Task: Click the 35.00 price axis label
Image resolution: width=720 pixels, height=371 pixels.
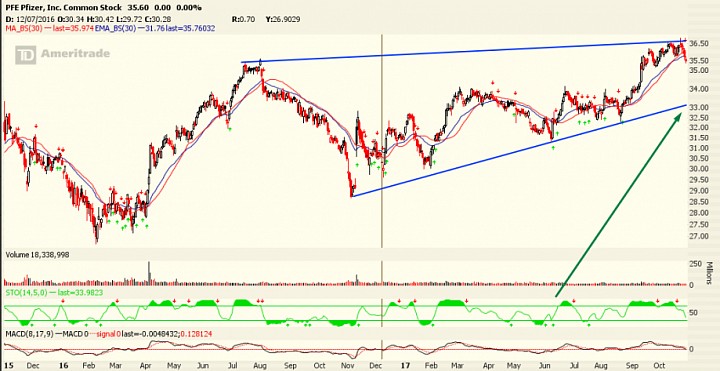Action: pyautogui.click(x=699, y=70)
